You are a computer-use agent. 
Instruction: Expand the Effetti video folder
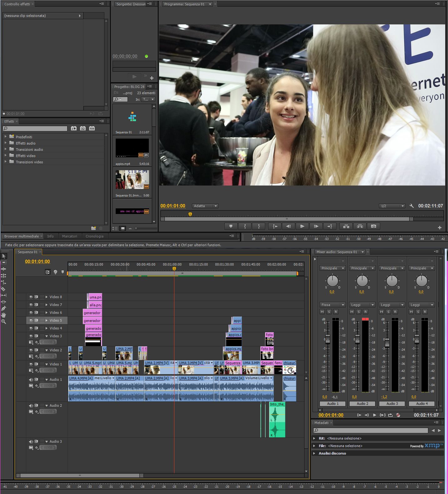6,155
